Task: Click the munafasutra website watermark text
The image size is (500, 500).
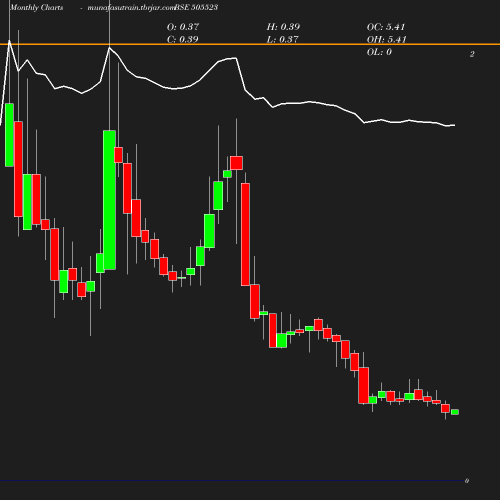Action: pos(131,8)
